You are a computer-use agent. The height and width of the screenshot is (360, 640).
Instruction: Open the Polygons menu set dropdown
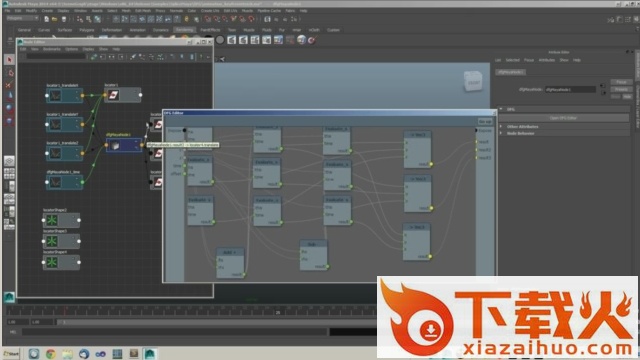tap(22, 18)
